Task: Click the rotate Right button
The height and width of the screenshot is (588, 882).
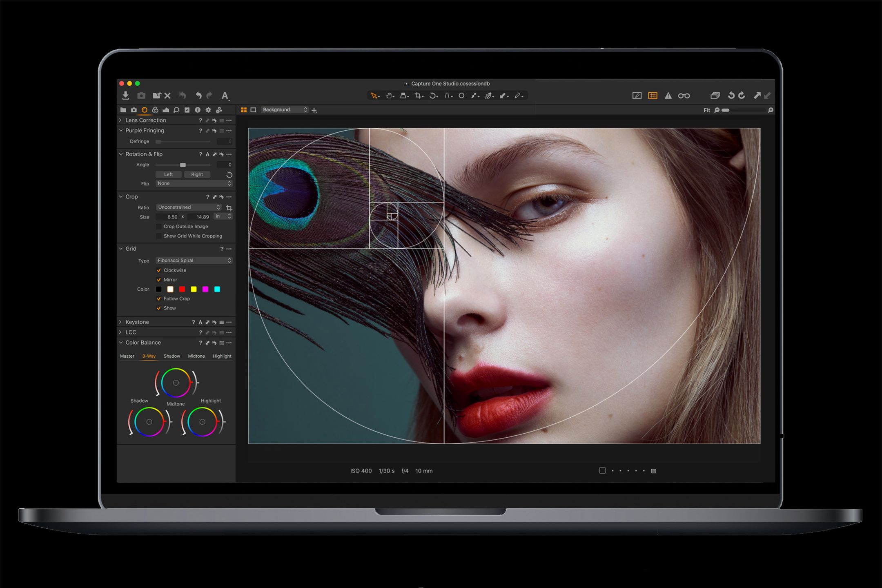Action: (x=197, y=174)
